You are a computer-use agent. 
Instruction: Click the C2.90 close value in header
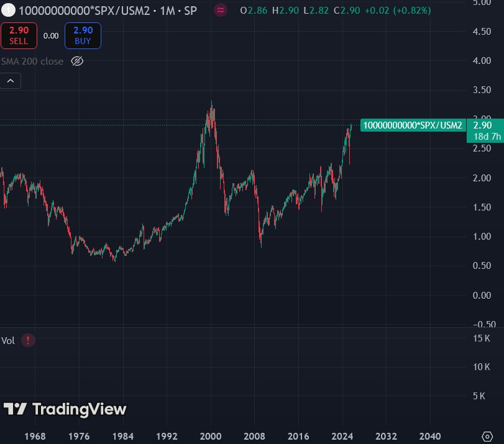pyautogui.click(x=347, y=11)
